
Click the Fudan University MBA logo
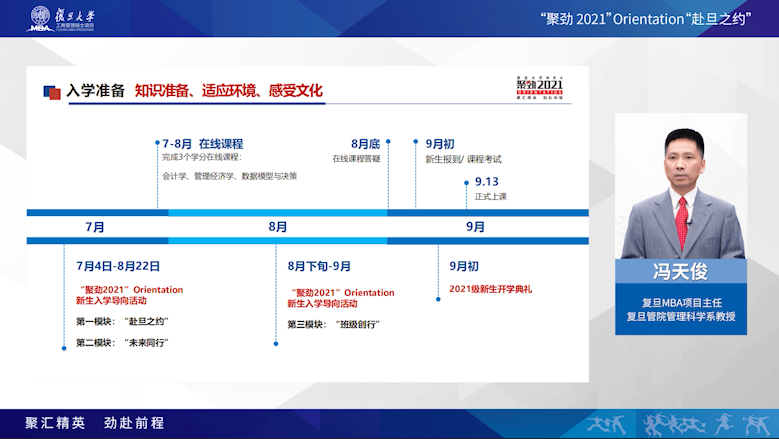(x=61, y=19)
